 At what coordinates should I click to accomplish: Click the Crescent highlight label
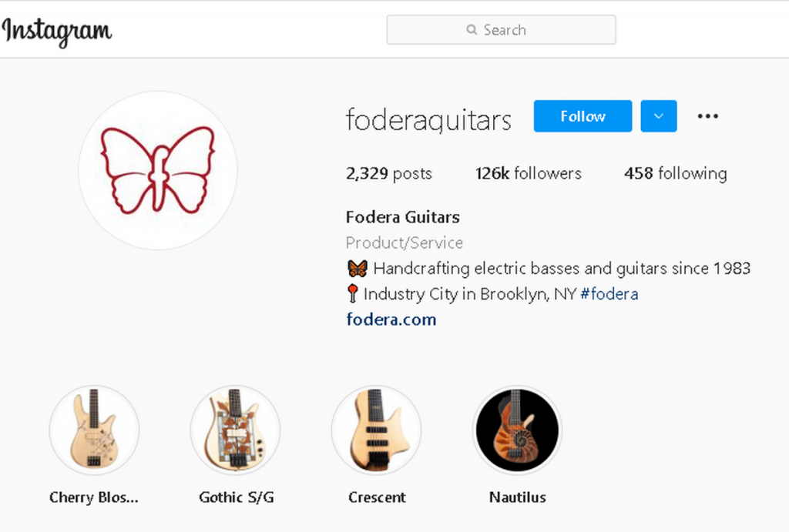[x=377, y=497]
